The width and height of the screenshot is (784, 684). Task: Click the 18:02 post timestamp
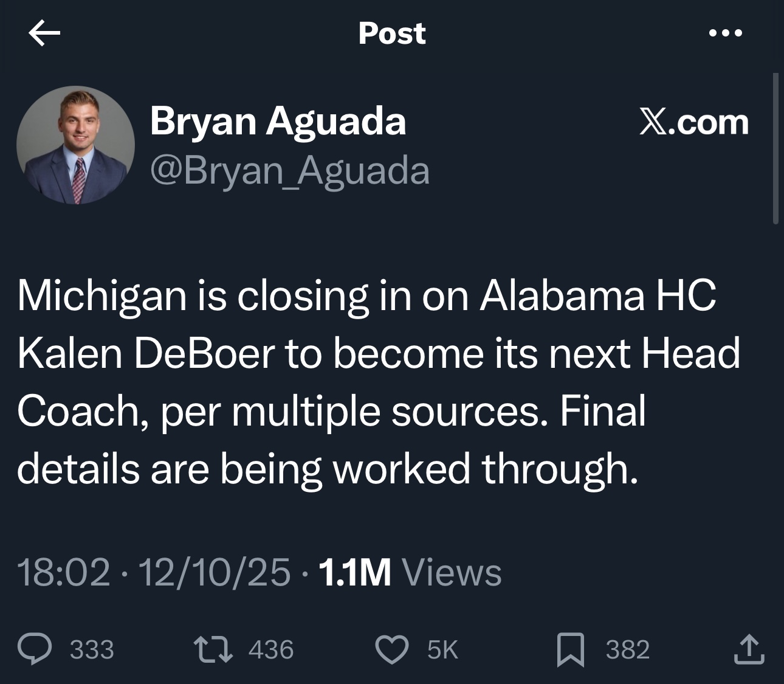[x=64, y=573]
